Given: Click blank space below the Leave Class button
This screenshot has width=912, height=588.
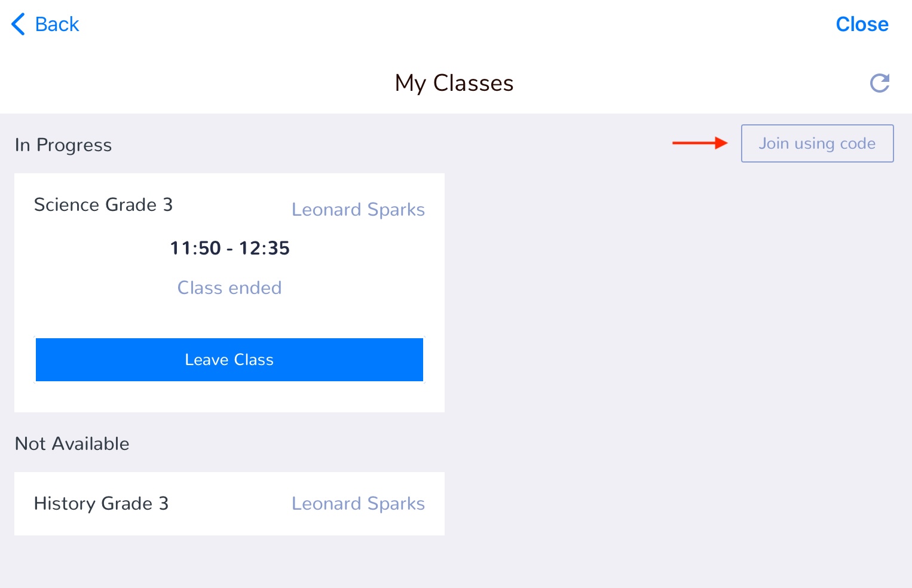Looking at the screenshot, I should pos(229,397).
